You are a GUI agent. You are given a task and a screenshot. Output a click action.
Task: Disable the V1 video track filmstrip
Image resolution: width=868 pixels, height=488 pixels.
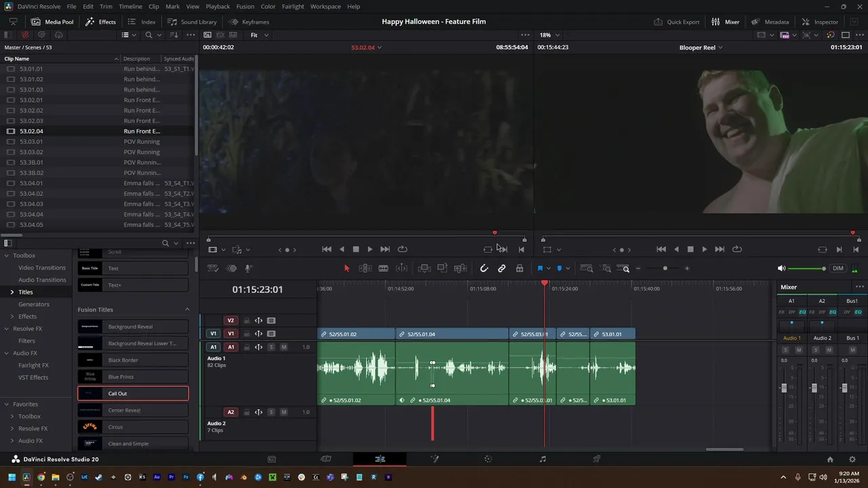click(271, 333)
